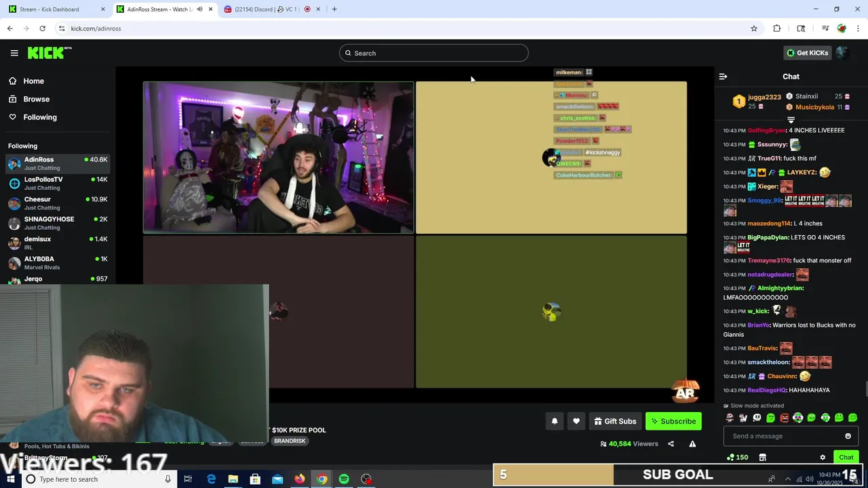This screenshot has width=868, height=488.
Task: Open File Explorer from the taskbar
Action: click(233, 479)
